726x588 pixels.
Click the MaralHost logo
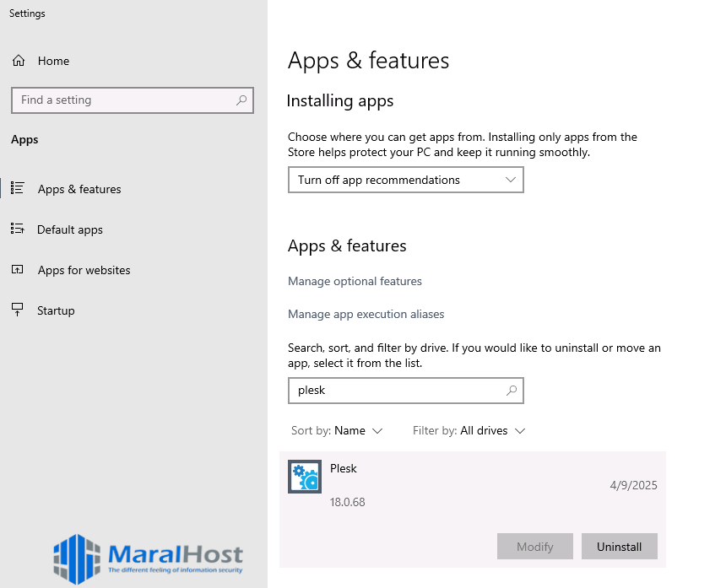click(x=149, y=555)
